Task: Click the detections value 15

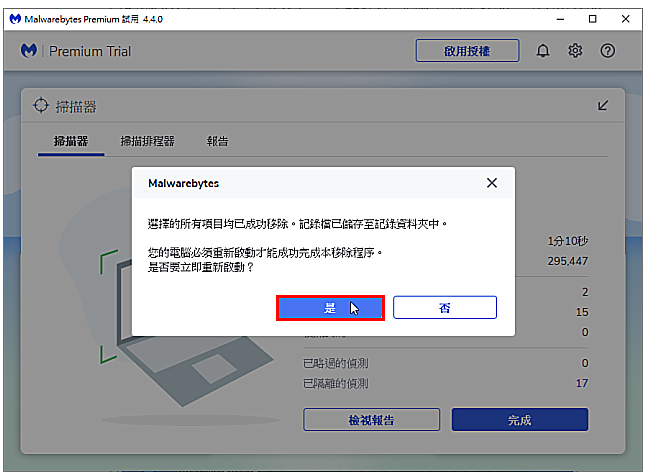Action: pyautogui.click(x=582, y=312)
